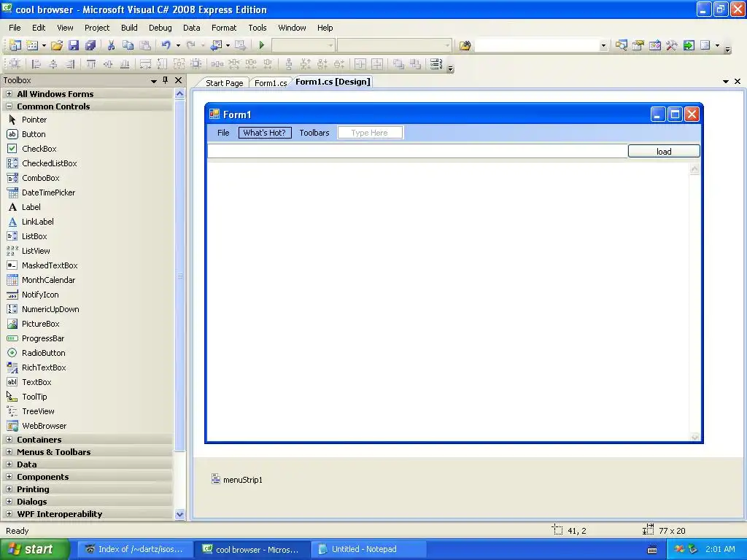
Task: Select the Toolbars menu item on Form1
Action: coord(314,133)
